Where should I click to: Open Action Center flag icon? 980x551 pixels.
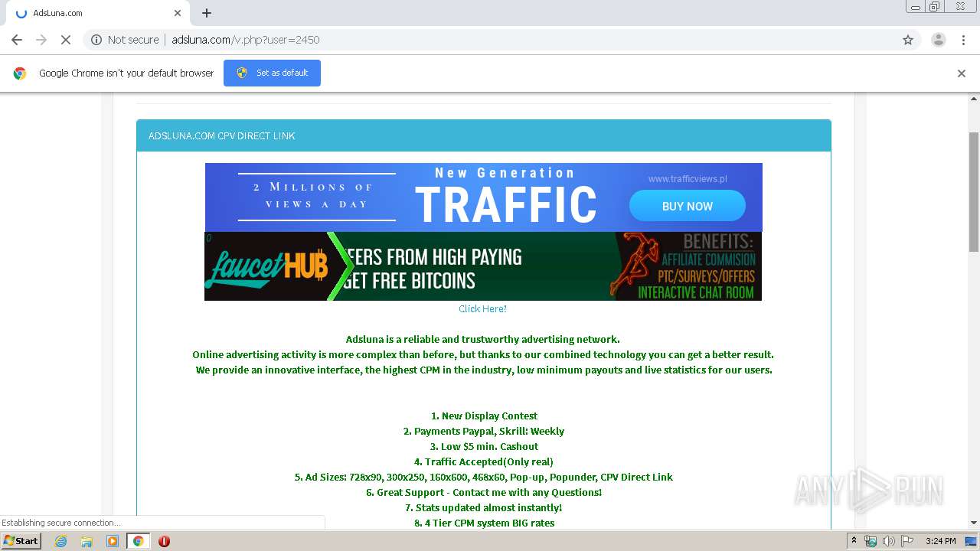pyautogui.click(x=906, y=541)
